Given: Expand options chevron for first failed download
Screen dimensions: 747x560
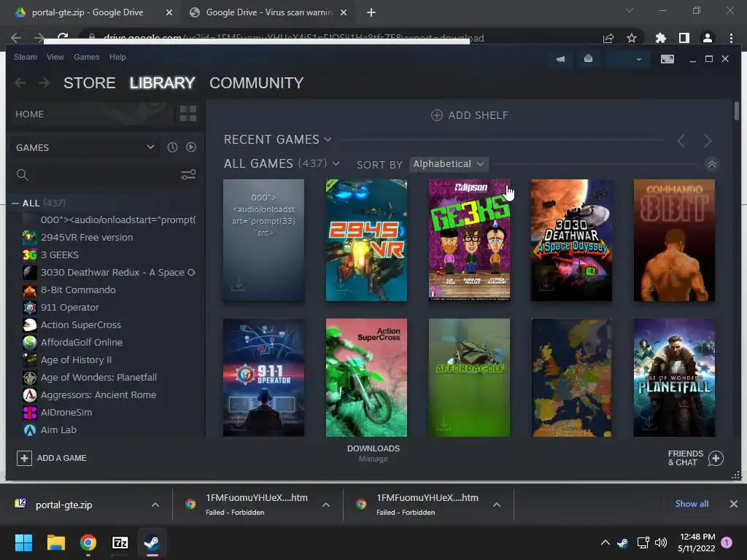Looking at the screenshot, I should tap(326, 505).
